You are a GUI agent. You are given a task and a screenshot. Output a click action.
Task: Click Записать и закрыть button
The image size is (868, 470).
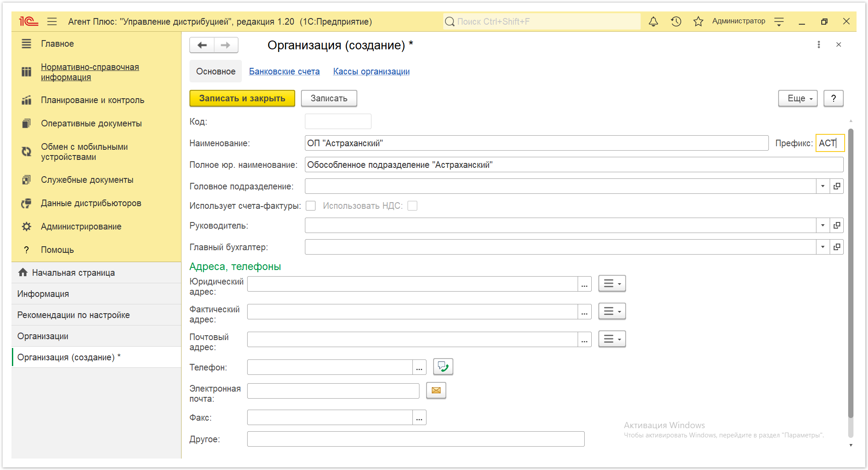pyautogui.click(x=242, y=98)
